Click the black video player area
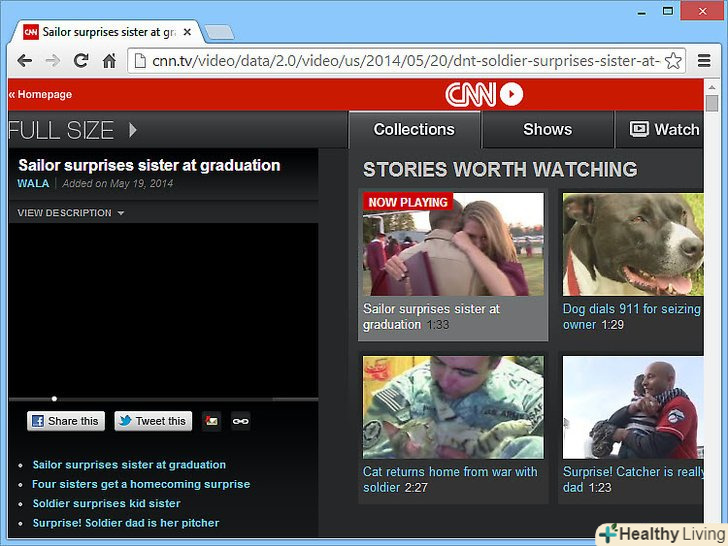 (x=163, y=309)
